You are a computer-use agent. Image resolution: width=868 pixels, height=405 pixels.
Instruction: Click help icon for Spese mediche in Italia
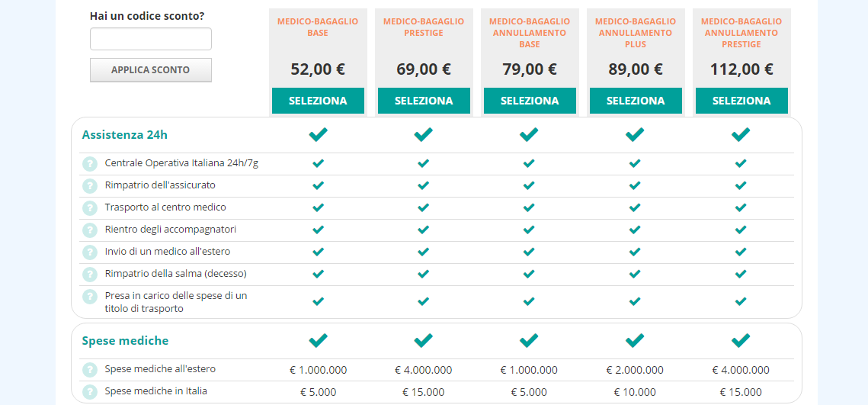(90, 392)
